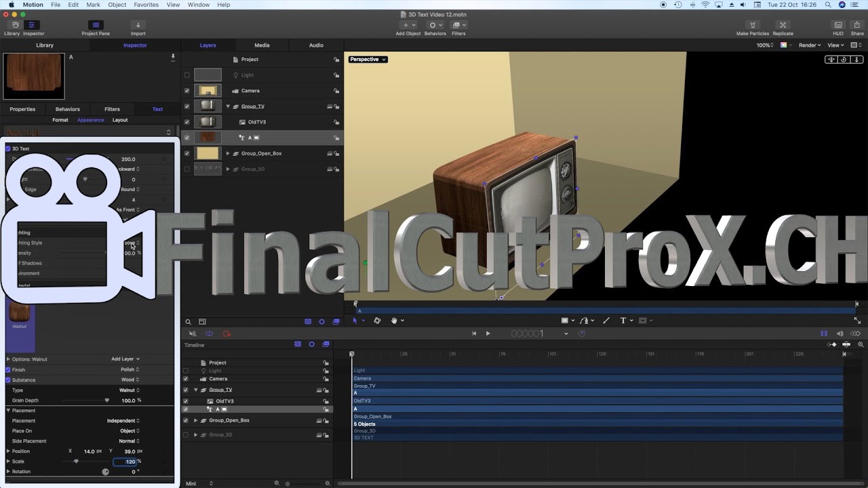Viewport: 868px width, 488px height.
Task: Open the Mark menu
Action: [x=93, y=5]
